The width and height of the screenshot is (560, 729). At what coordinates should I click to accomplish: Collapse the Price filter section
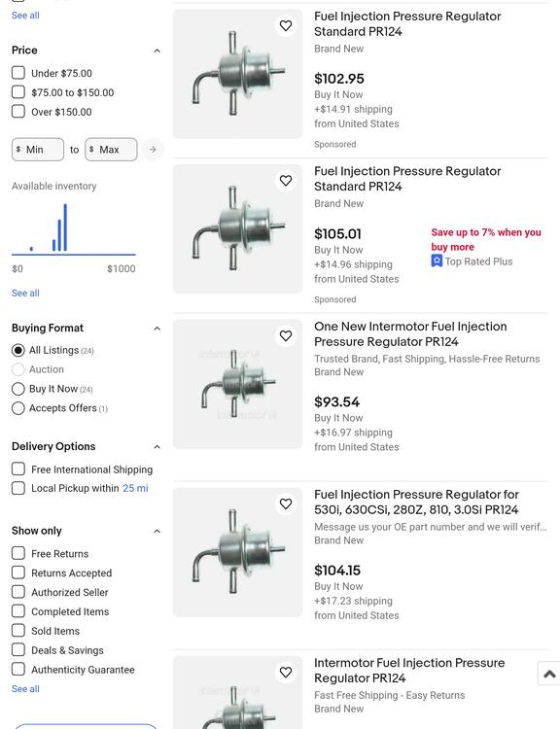pos(157,51)
